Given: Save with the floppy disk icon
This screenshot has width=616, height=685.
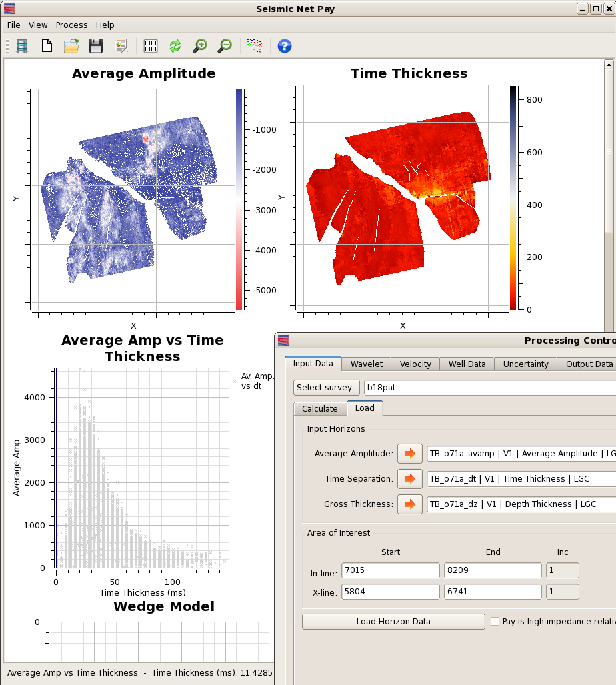Looking at the screenshot, I should (95, 46).
